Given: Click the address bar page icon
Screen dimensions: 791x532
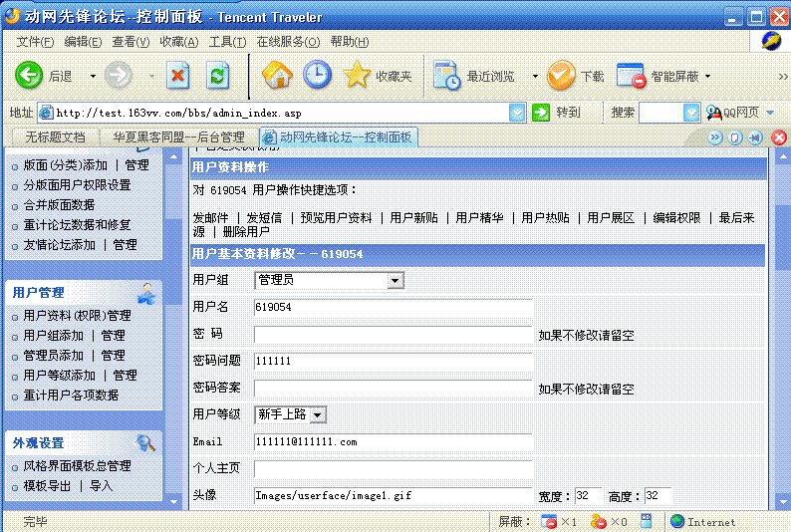Looking at the screenshot, I should tap(46, 113).
